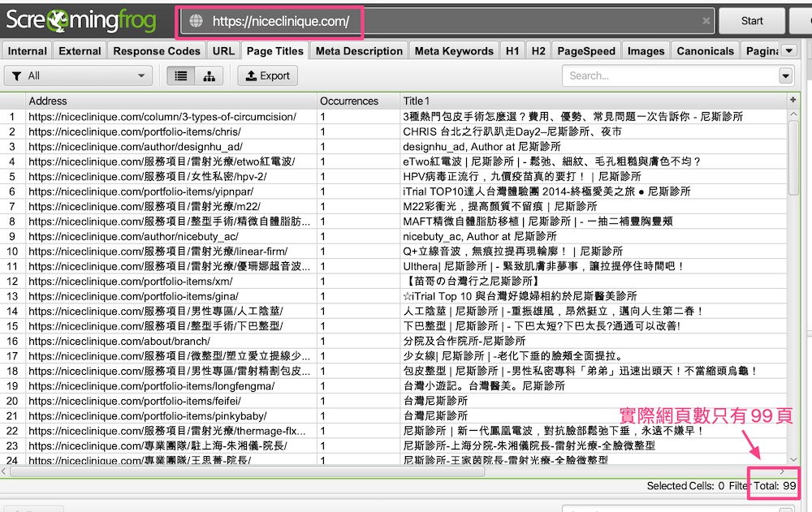Select the etwo紅電波 address row
Image resolution: width=812 pixels, height=512 pixels.
pos(162,162)
